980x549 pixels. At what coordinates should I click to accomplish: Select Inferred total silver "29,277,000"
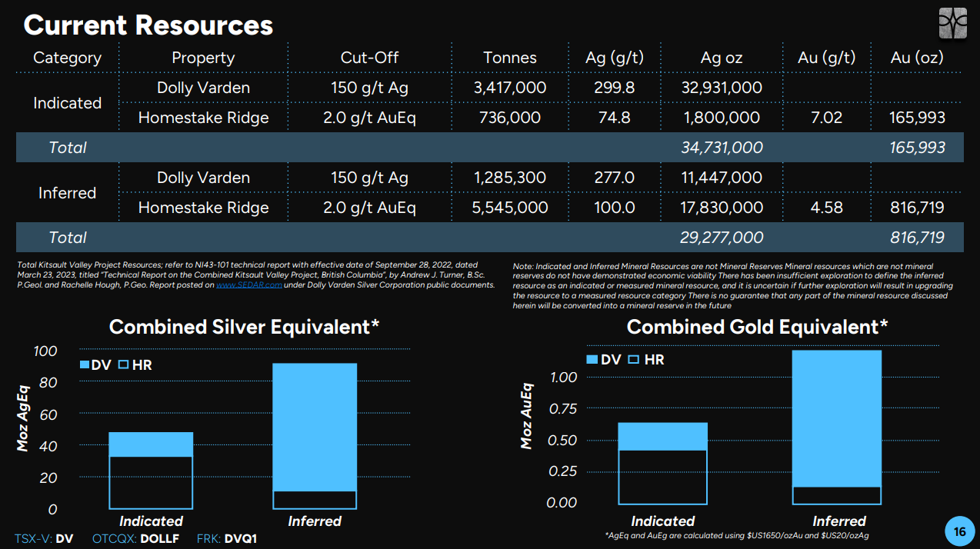click(722, 238)
